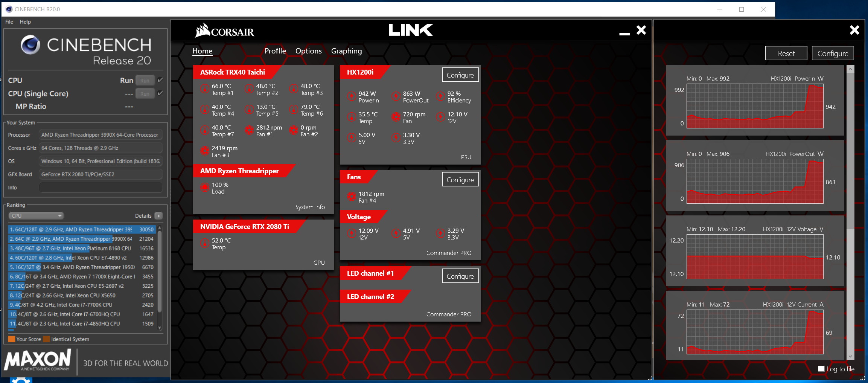Screen dimensions: 868x383
Task: Click the HX1200i 35.5 °C Temp icon
Action: click(x=352, y=117)
